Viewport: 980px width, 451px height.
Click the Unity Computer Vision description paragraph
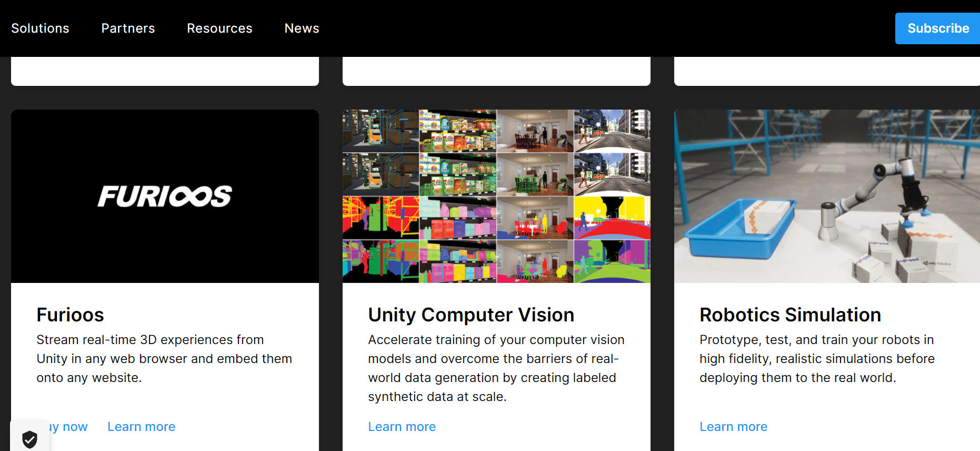[x=496, y=368]
